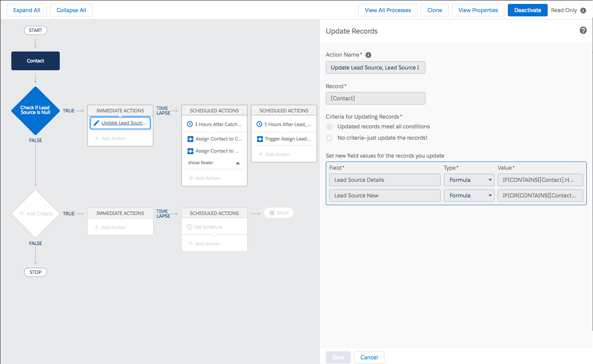Click the Cancel button
Image resolution: width=593 pixels, height=364 pixels.
click(x=369, y=357)
